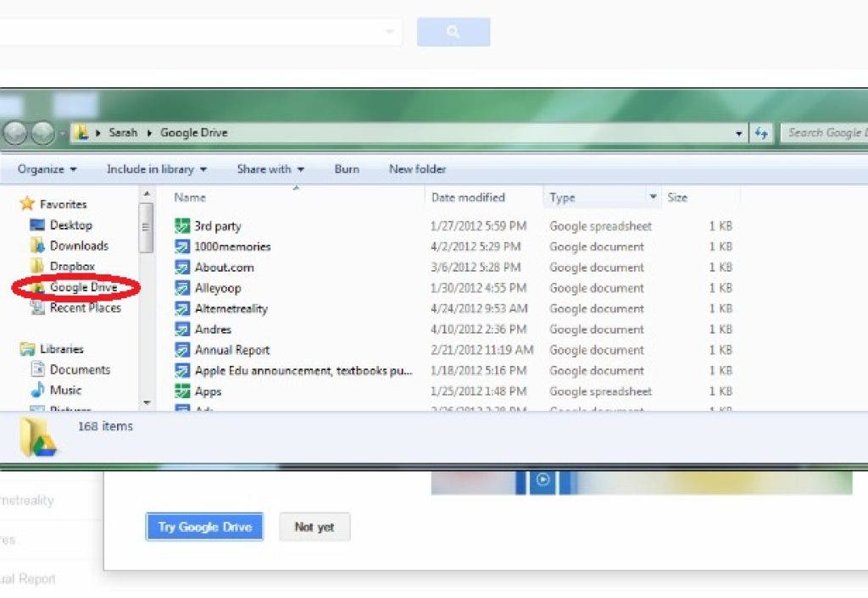The height and width of the screenshot is (598, 868).
Task: Click the About.com document icon
Action: coord(182,267)
